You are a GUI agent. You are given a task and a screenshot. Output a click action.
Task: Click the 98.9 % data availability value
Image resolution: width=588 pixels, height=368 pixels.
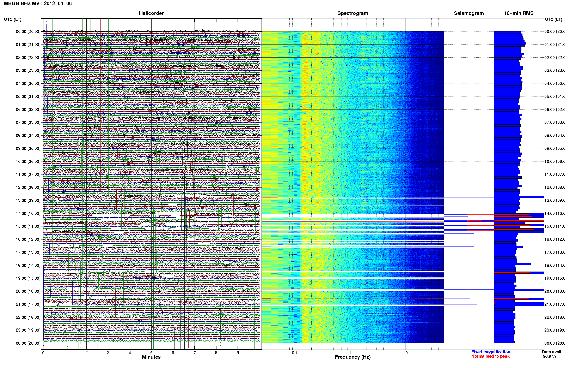coord(549,356)
